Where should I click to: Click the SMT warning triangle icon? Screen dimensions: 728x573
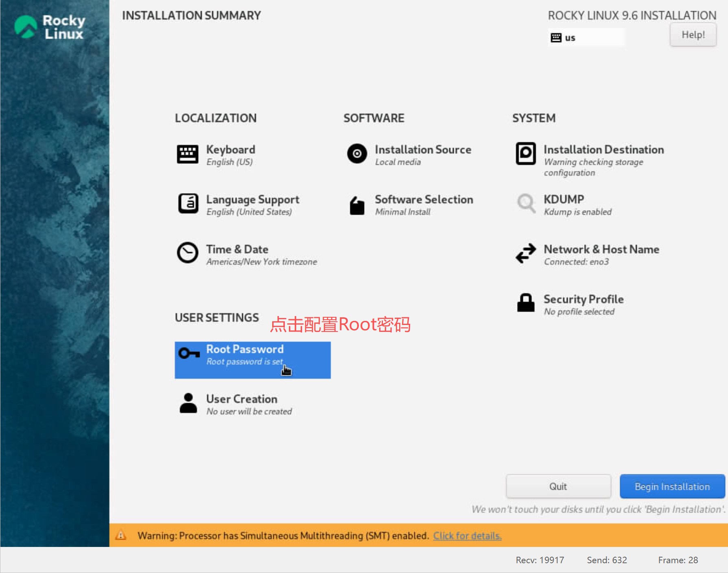pos(121,535)
